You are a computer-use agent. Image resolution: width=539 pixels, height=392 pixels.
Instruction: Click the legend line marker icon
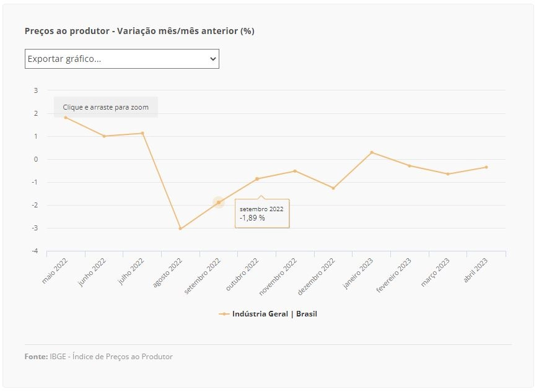(224, 314)
